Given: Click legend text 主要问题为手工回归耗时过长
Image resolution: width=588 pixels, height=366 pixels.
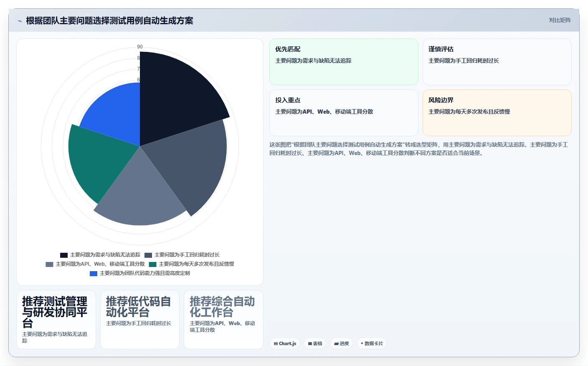Looking at the screenshot, I should click(x=187, y=255).
